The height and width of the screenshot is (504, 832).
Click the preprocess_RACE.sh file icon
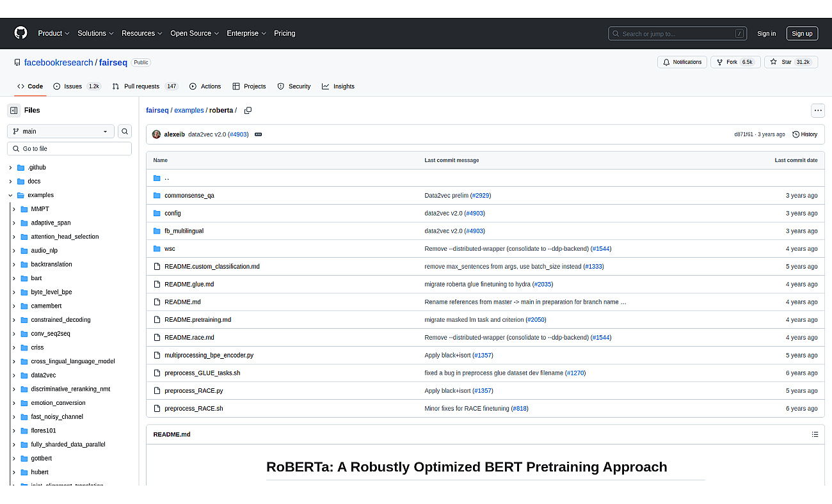(157, 408)
